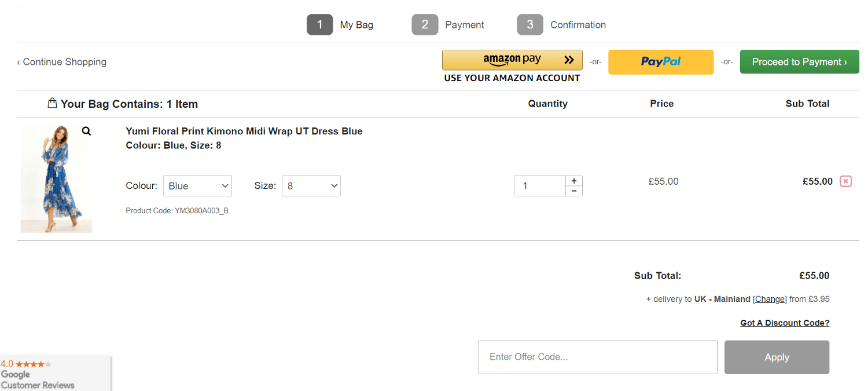Viewport: 868px width, 391px height.
Task: Click the dress product thumbnail
Action: (56, 178)
